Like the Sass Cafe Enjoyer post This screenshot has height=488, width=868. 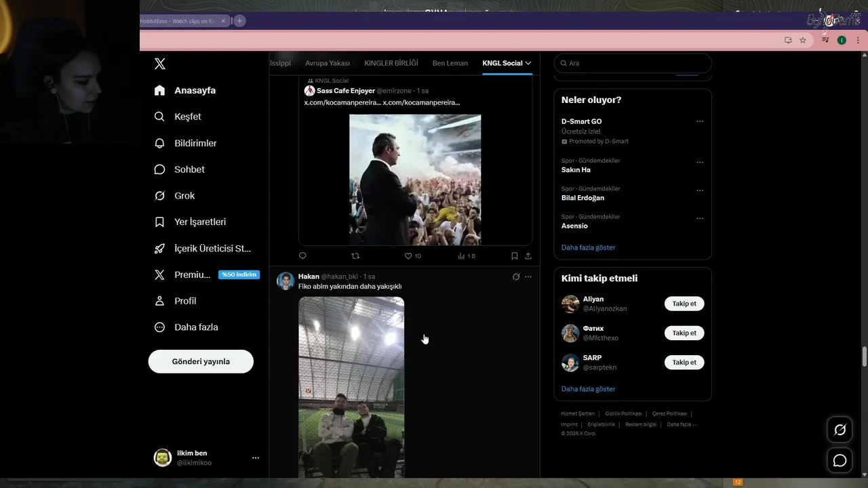[x=408, y=256]
